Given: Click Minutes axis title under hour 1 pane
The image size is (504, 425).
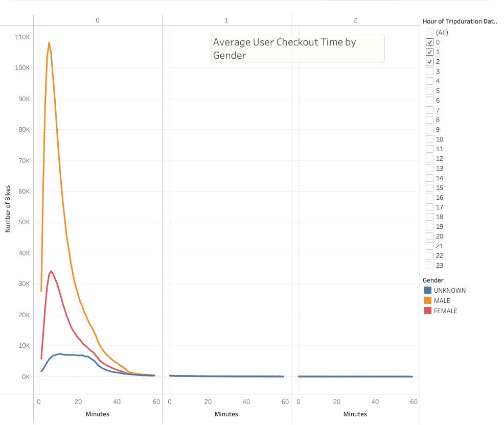Looking at the screenshot, I should [226, 414].
